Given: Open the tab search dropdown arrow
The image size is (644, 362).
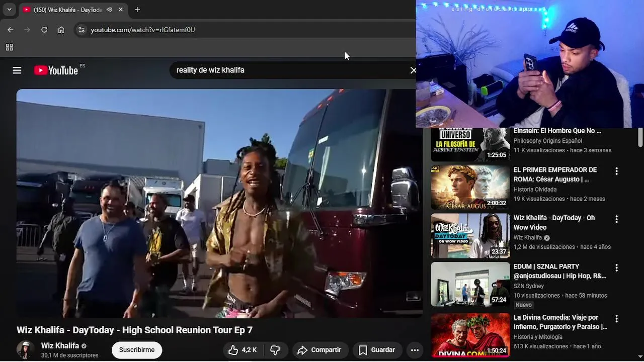Looking at the screenshot, I should (x=9, y=10).
